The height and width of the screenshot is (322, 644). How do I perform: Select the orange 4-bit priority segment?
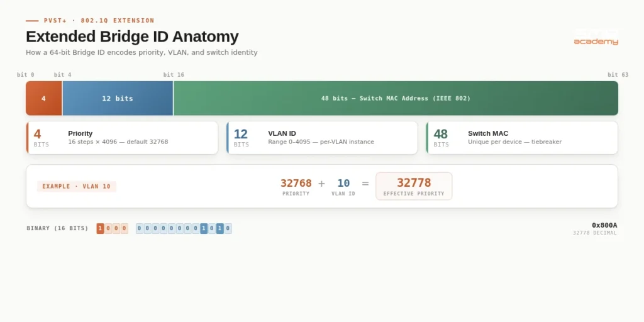(x=43, y=99)
